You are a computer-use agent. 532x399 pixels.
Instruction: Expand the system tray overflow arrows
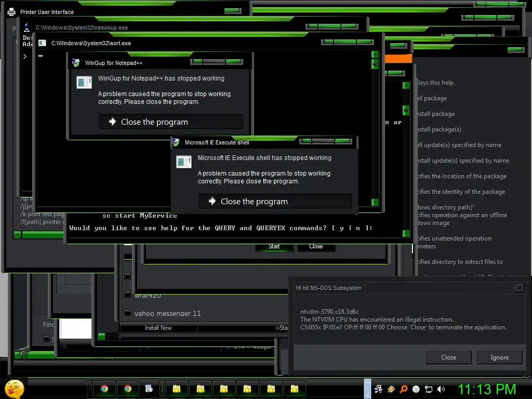click(367, 389)
